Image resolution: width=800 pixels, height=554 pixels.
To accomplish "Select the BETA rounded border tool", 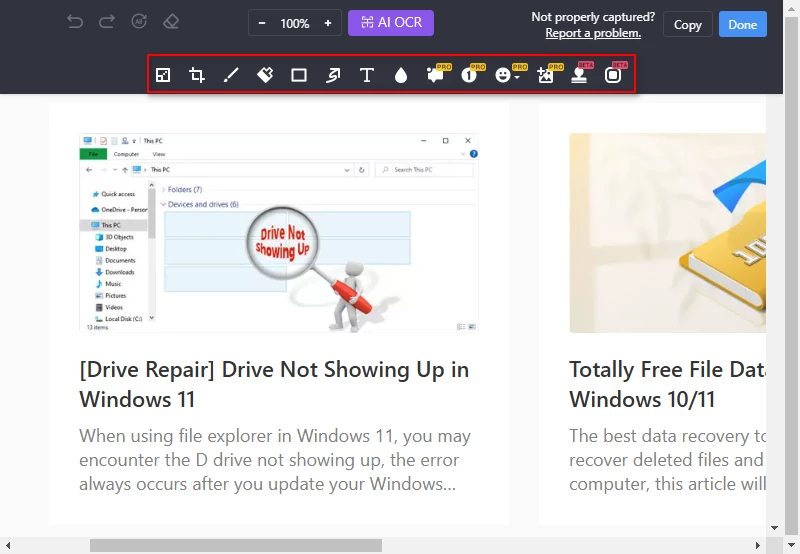I will tap(614, 74).
